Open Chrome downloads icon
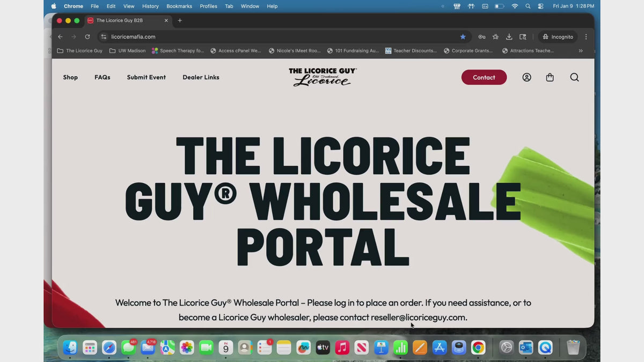 509,37
